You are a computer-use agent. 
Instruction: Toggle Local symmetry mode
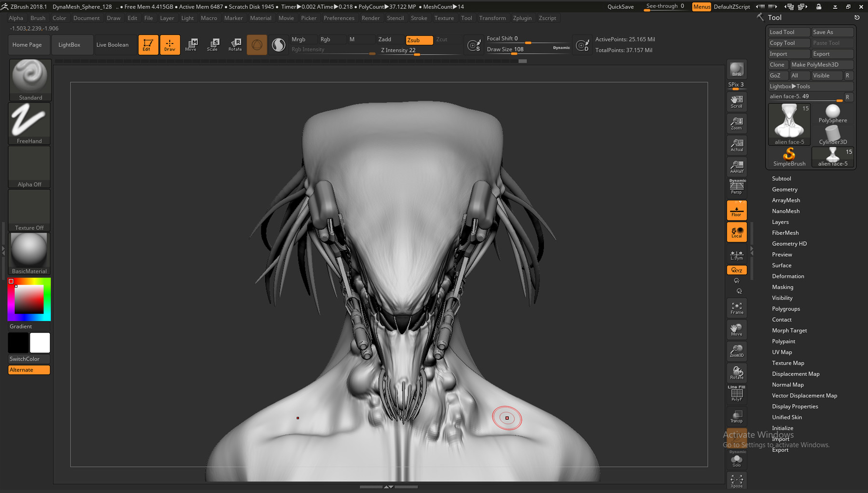pyautogui.click(x=736, y=232)
